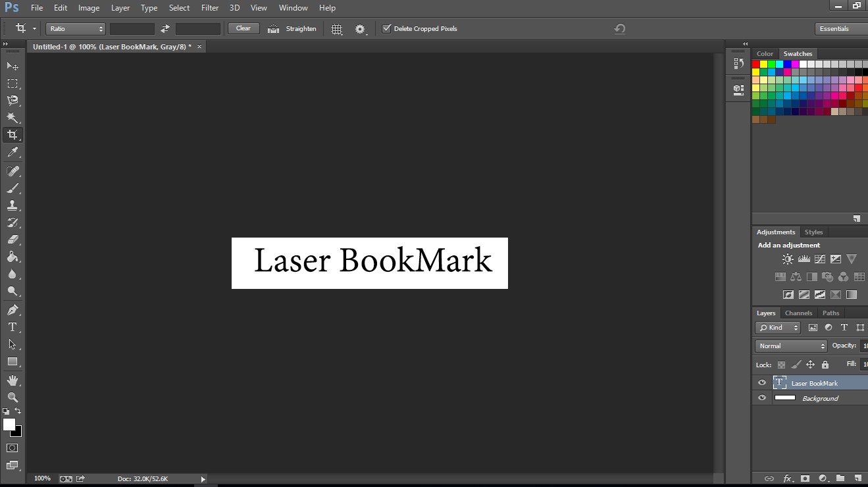Click the Clear button in options bar
The height and width of the screenshot is (487, 868).
click(x=243, y=28)
